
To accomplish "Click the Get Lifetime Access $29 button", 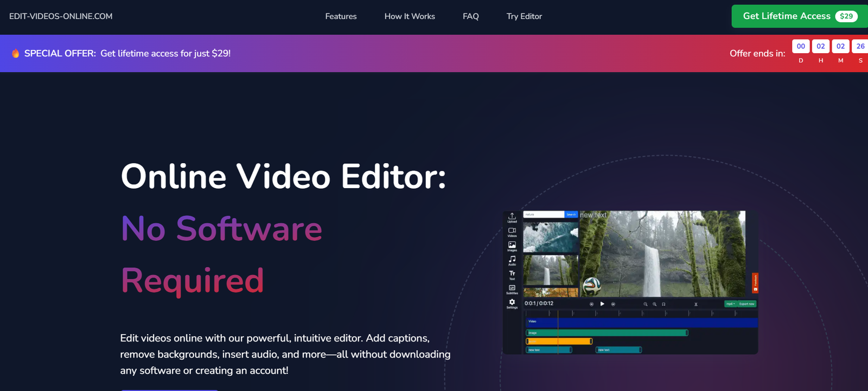I will 799,16.
